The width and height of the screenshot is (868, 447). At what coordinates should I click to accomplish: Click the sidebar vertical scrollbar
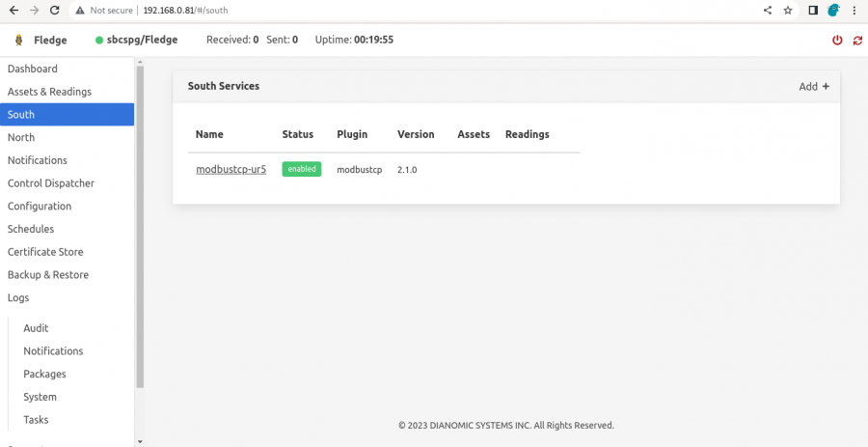[140, 222]
